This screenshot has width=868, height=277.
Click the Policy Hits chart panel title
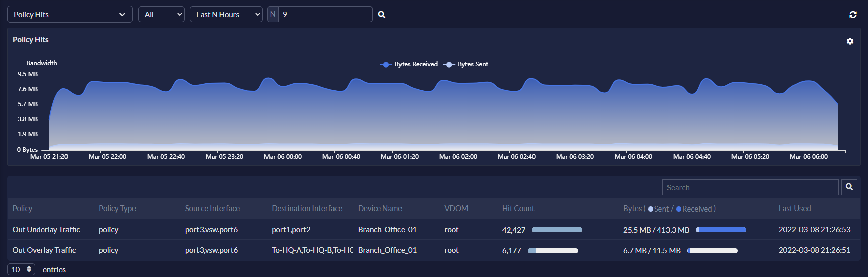coord(31,39)
